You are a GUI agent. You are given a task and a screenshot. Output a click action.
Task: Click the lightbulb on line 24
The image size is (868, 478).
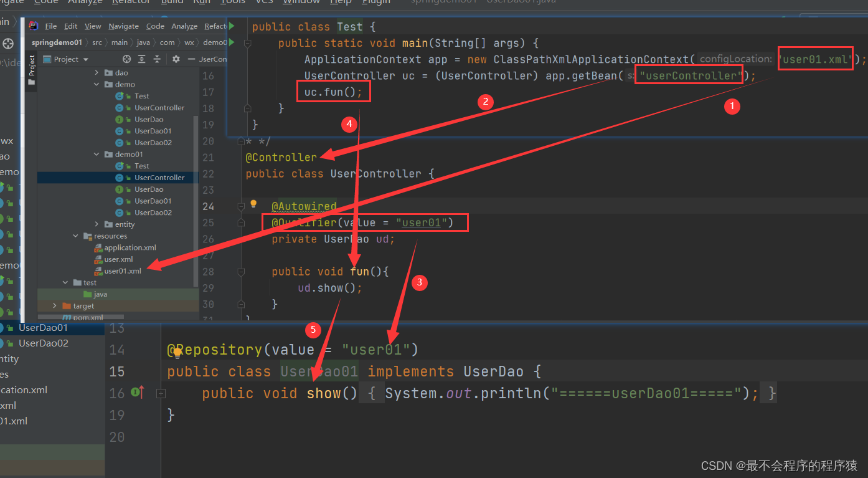coord(253,204)
